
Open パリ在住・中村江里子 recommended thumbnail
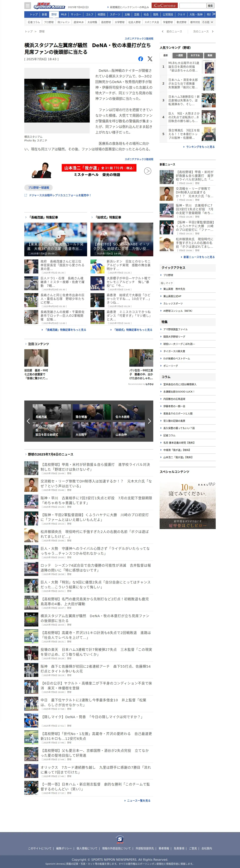pos(141,358)
